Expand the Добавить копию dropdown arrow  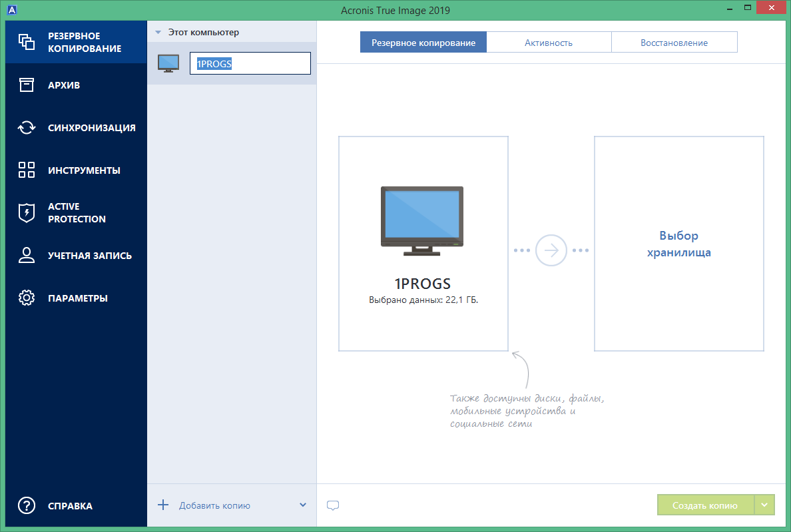(304, 505)
